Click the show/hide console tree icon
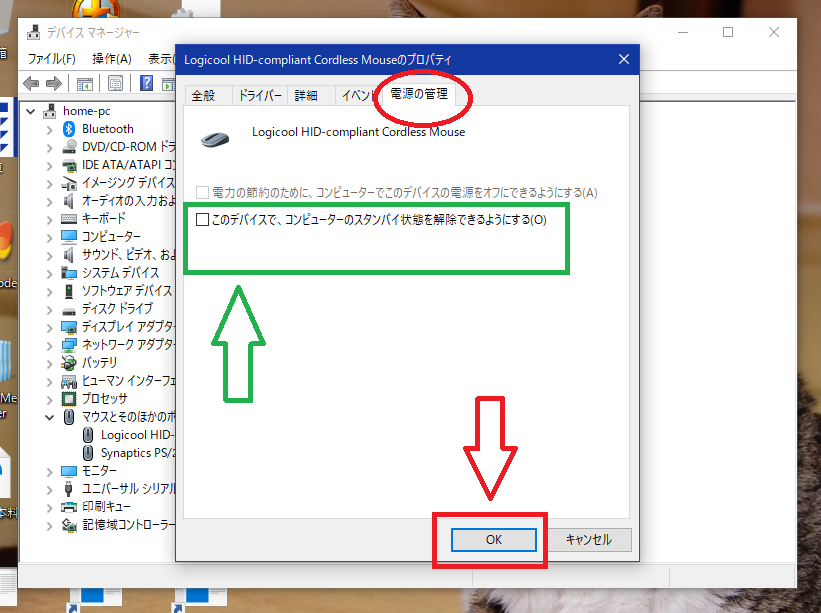 point(85,83)
